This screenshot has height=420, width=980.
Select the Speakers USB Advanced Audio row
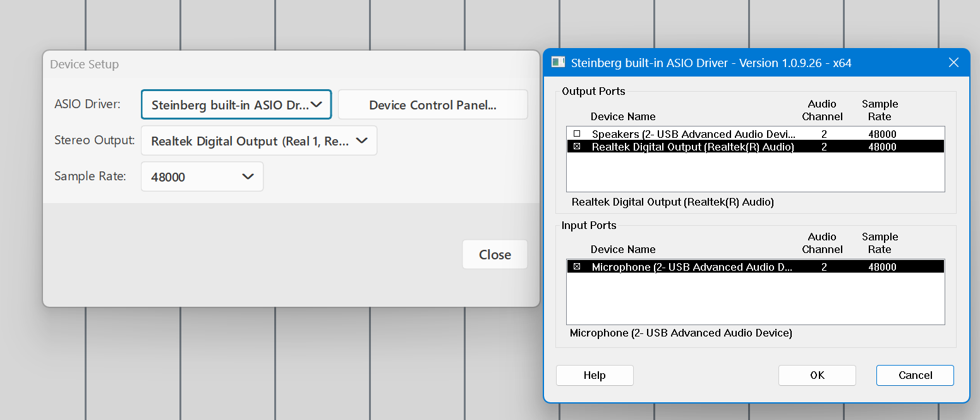pos(693,134)
